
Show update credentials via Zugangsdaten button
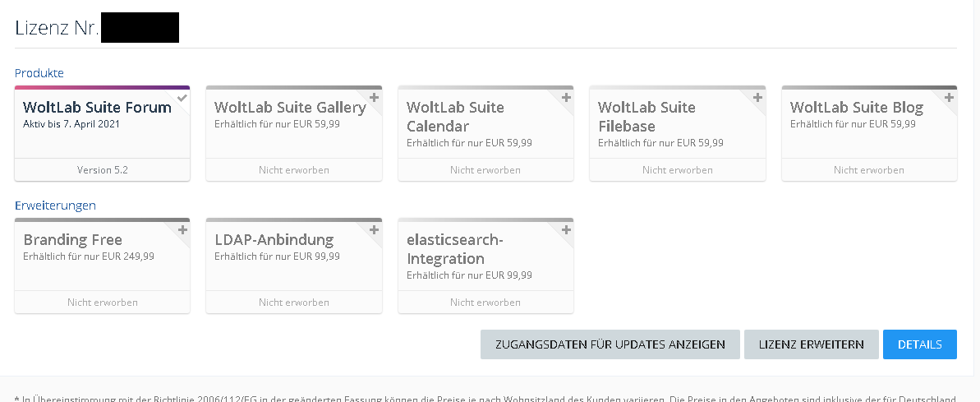[610, 344]
